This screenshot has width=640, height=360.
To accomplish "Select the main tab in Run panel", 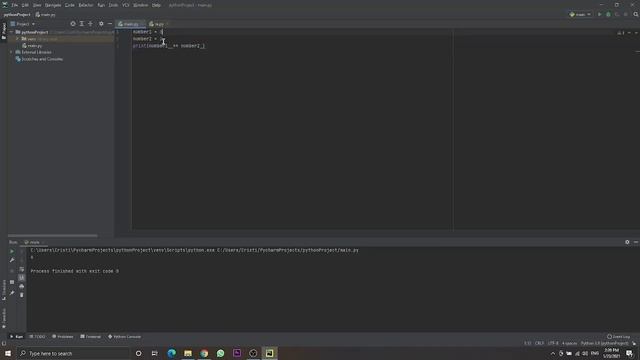I will tap(33, 242).
